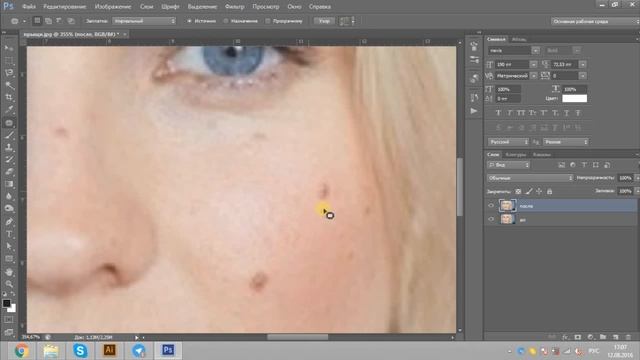Open the Заплатка mode dropdown
The height and width of the screenshot is (360, 640).
coord(144,21)
